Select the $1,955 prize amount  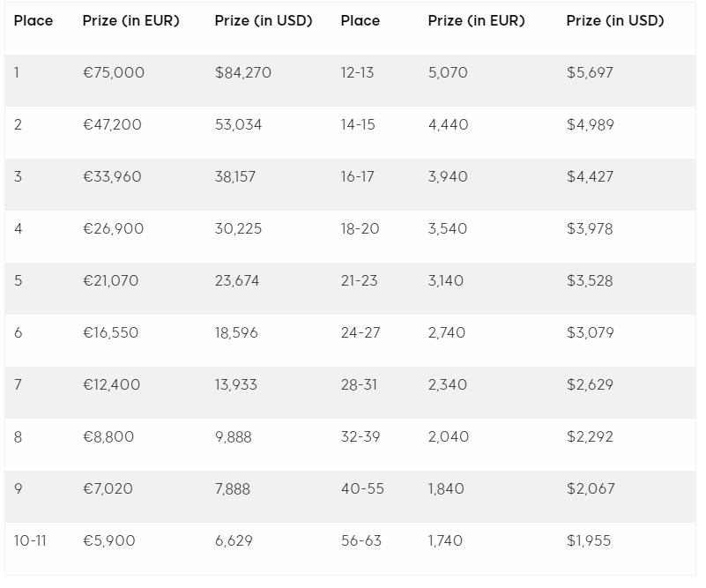pos(589,541)
